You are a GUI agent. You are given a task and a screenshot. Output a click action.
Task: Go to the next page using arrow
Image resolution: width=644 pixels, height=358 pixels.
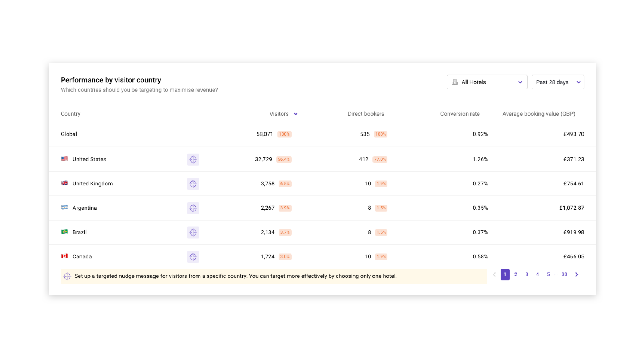[x=576, y=275]
